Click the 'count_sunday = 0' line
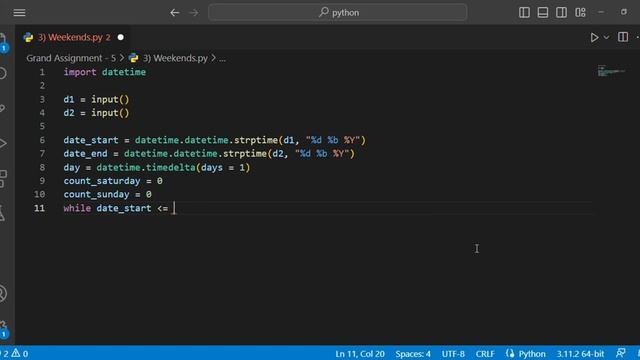 click(x=107, y=194)
